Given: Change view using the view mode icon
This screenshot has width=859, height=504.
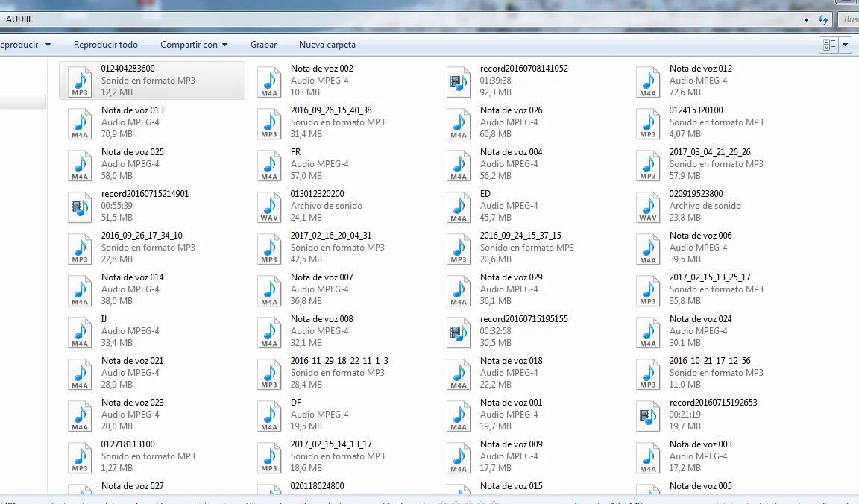Looking at the screenshot, I should point(828,45).
